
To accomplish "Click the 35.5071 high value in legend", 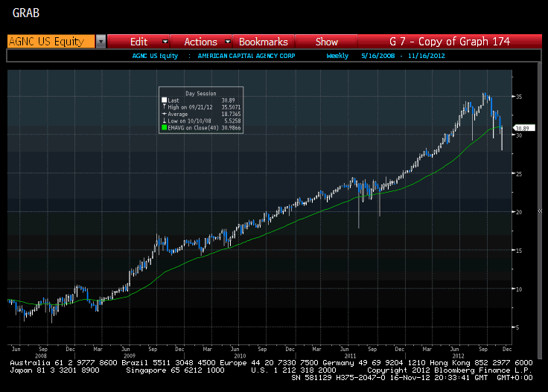I will point(231,107).
